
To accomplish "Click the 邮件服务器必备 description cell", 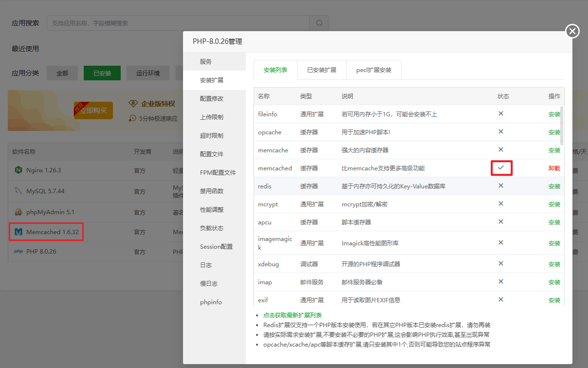I will coord(362,282).
